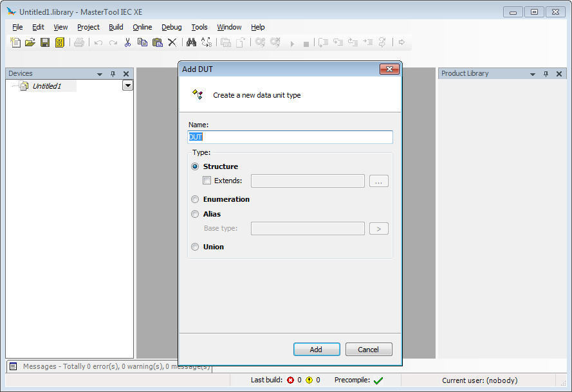The image size is (572, 392).
Task: Pin the Product Library panel
Action: (546, 74)
